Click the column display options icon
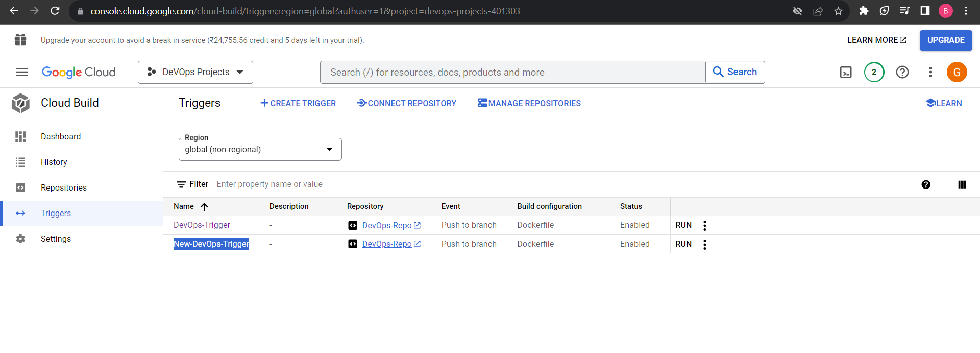 (x=962, y=184)
